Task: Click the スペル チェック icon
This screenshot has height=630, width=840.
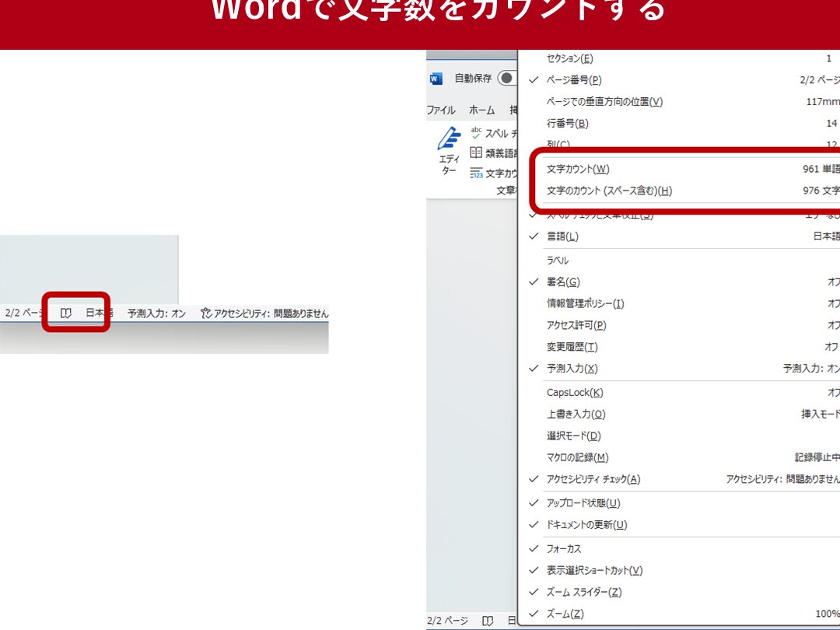Action: pyautogui.click(x=476, y=133)
